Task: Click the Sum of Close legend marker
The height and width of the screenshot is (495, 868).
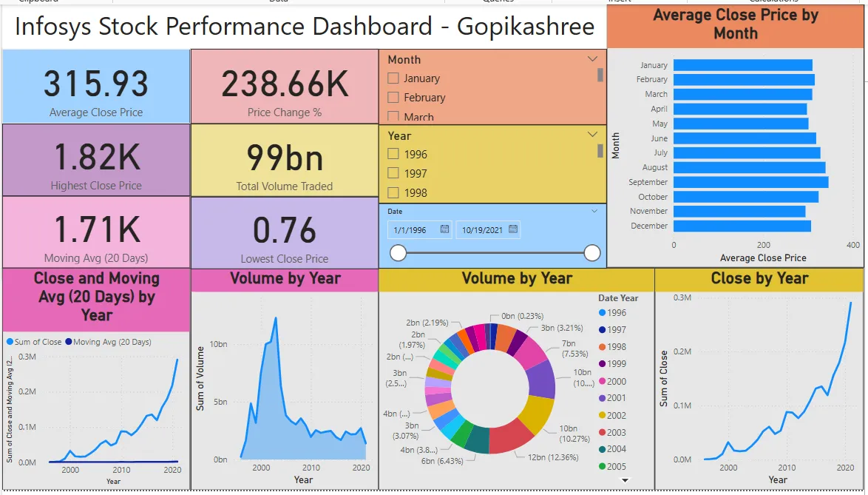Action: (10, 342)
